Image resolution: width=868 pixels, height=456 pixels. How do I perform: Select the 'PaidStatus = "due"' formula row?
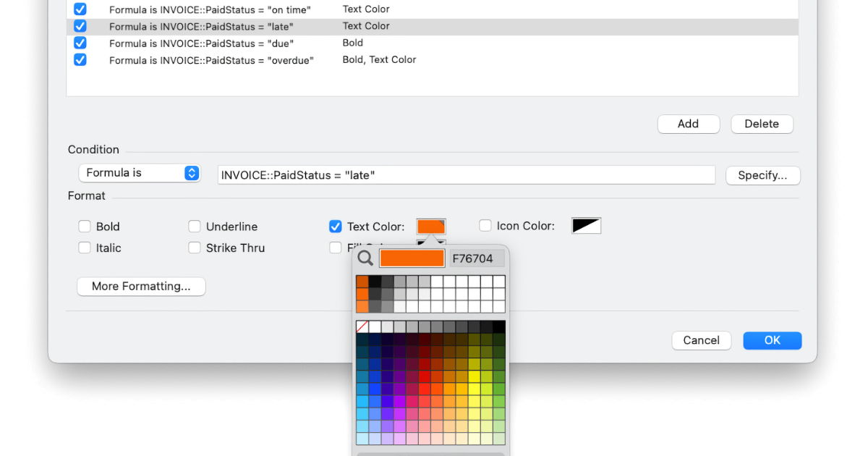click(433, 43)
